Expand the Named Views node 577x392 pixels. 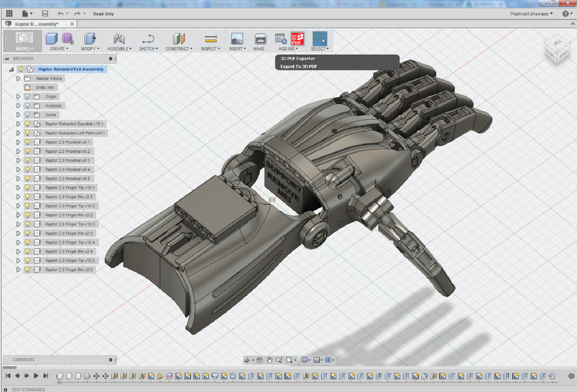(x=18, y=78)
